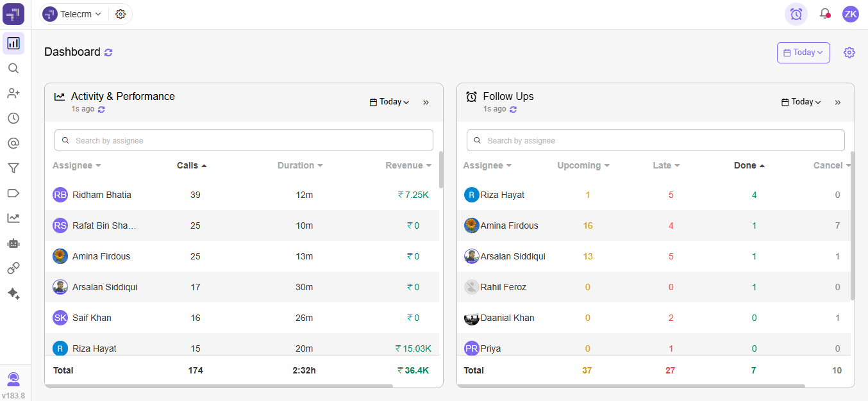Refresh the Follow Ups panel
Viewport: 868px width, 401px height.
512,109
